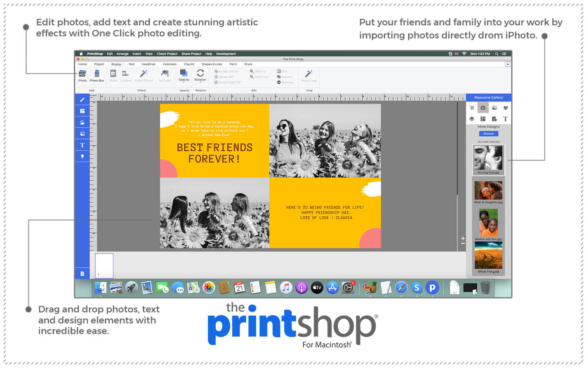The width and height of the screenshot is (588, 368).
Task: Switch to the Headlines tab
Action: pos(149,64)
